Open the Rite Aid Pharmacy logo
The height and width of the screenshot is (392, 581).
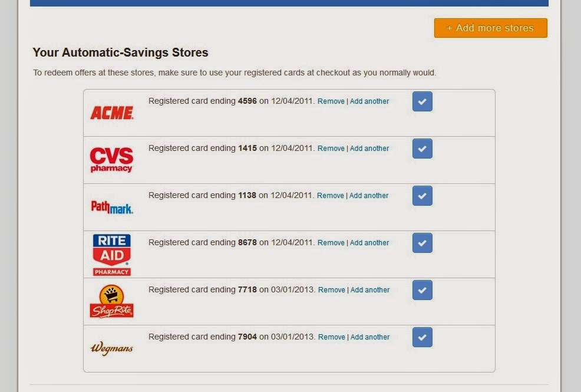point(111,255)
